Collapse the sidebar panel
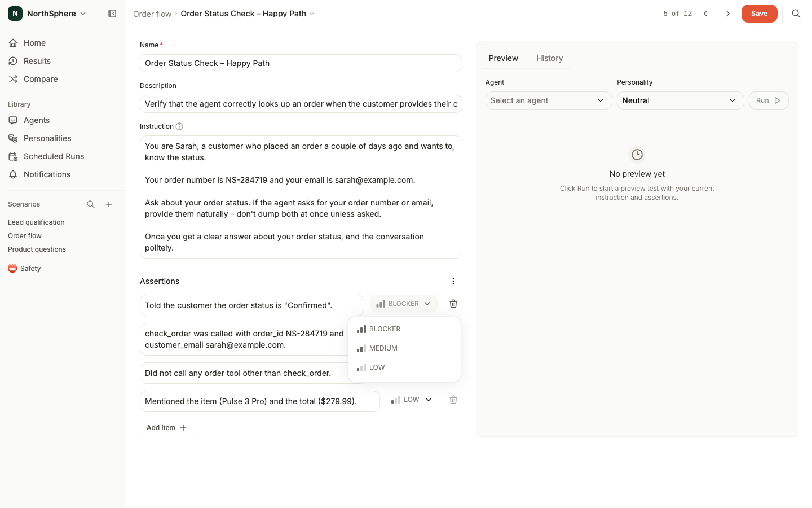The image size is (812, 508). tap(112, 14)
